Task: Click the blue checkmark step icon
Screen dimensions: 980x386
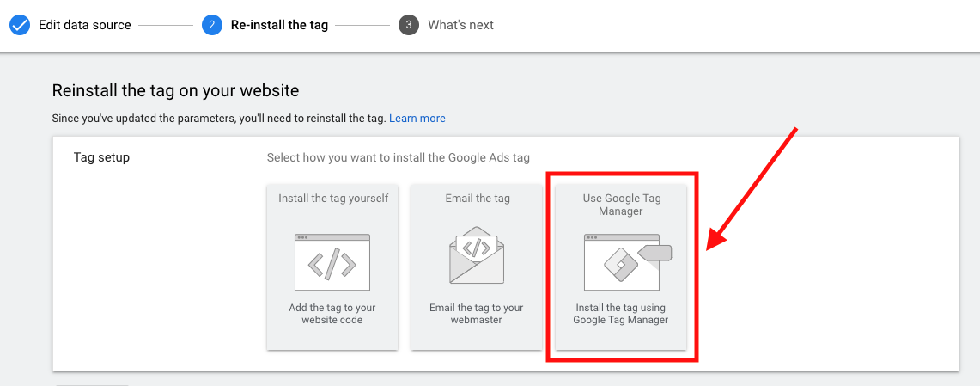Action: 20,25
